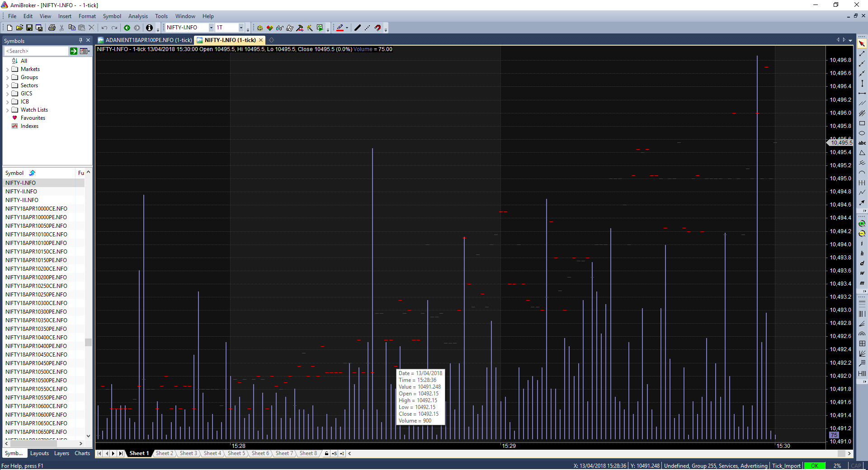This screenshot has height=470, width=868.
Task: Open the Analysis menu
Action: click(138, 16)
